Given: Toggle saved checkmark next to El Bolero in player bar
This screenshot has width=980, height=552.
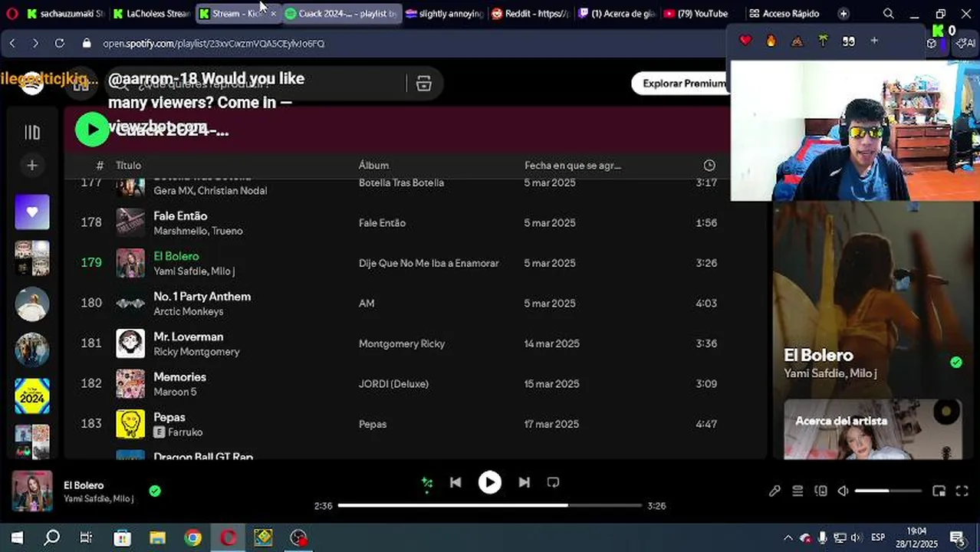Looking at the screenshot, I should pyautogui.click(x=155, y=491).
